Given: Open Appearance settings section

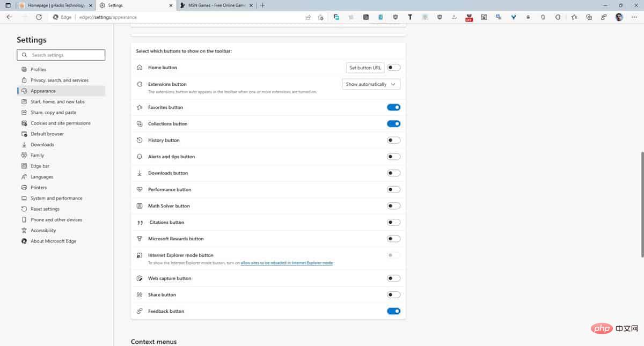Looking at the screenshot, I should tap(61, 91).
